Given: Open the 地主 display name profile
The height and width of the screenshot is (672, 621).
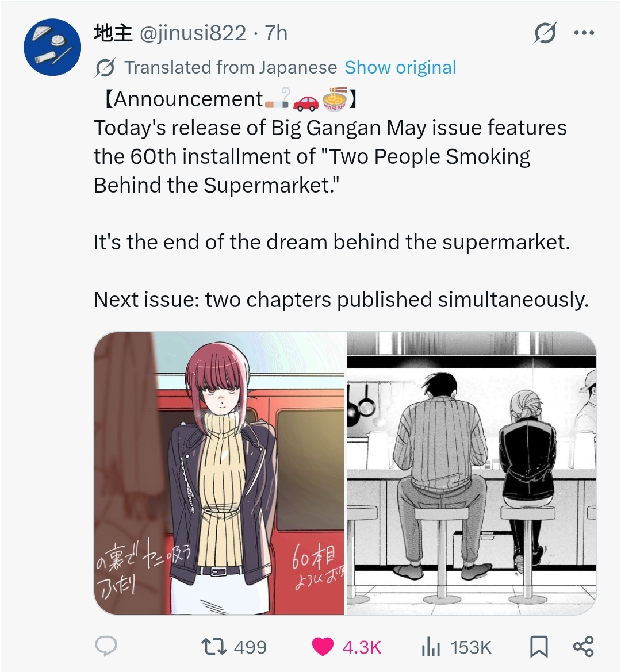Looking at the screenshot, I should coord(113,33).
